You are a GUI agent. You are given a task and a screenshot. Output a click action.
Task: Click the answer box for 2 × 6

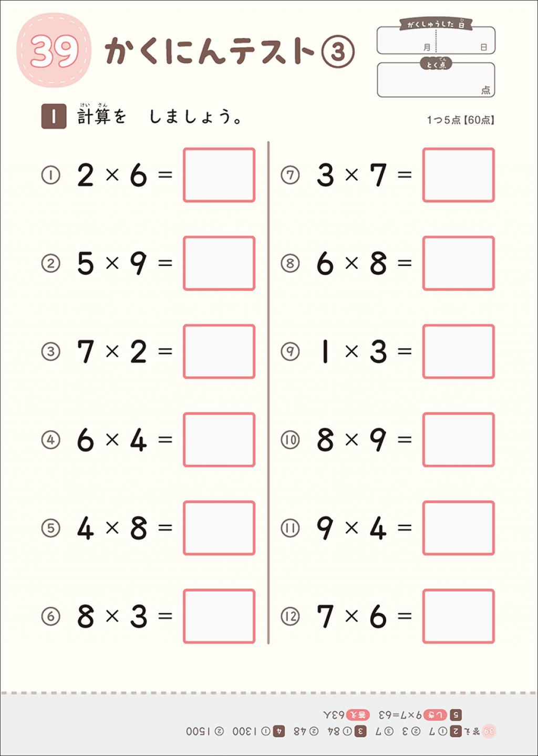(219, 175)
